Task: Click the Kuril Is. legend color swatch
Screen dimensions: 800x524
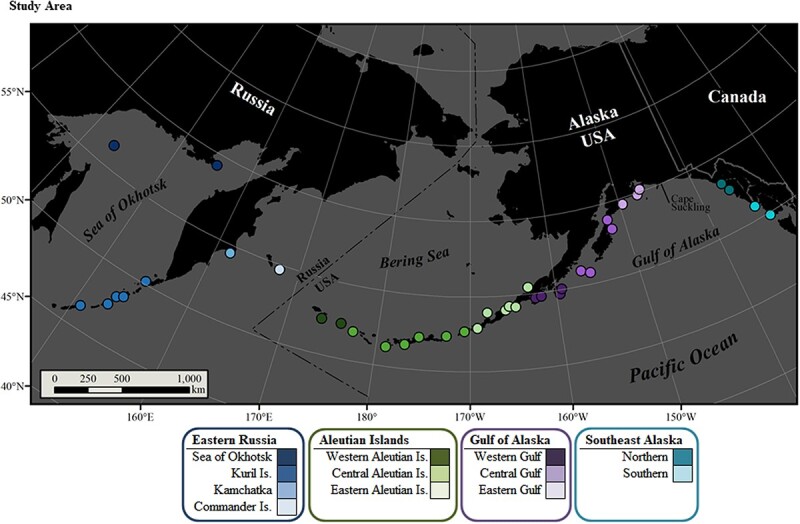Action: tap(287, 473)
